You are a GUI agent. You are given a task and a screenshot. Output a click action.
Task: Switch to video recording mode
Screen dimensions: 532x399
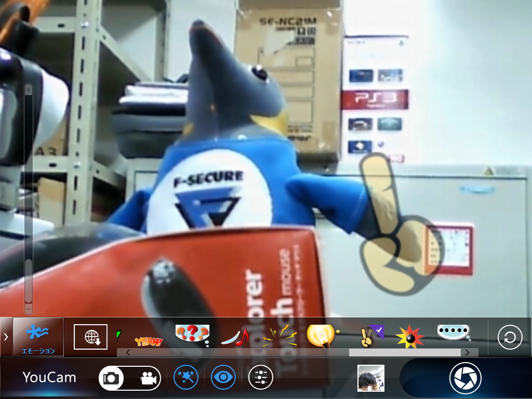(x=148, y=378)
